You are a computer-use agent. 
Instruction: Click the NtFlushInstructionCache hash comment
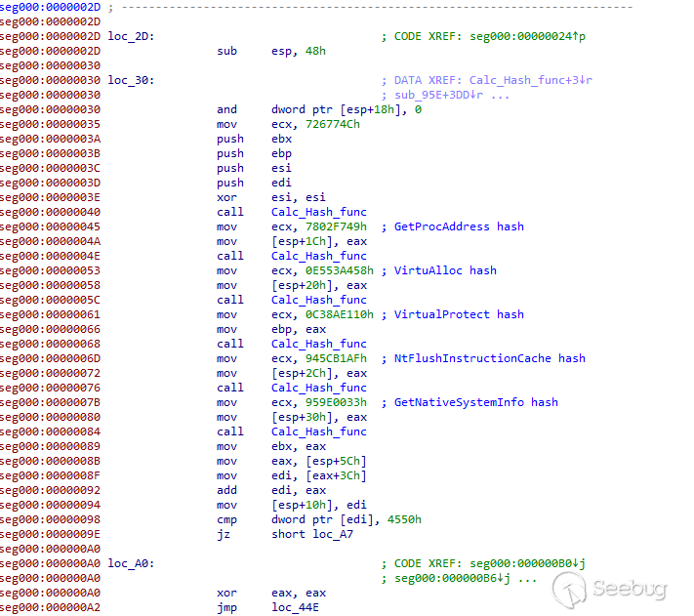pyautogui.click(x=490, y=358)
